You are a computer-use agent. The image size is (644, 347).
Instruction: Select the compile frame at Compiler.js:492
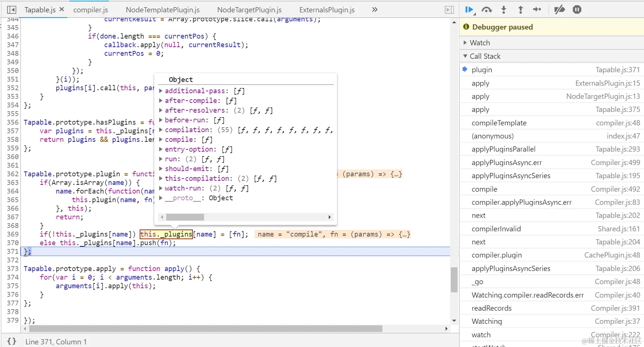pos(552,189)
